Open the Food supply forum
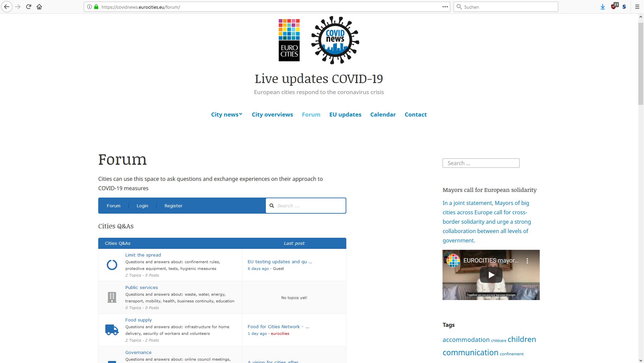The image size is (644, 363). (138, 320)
